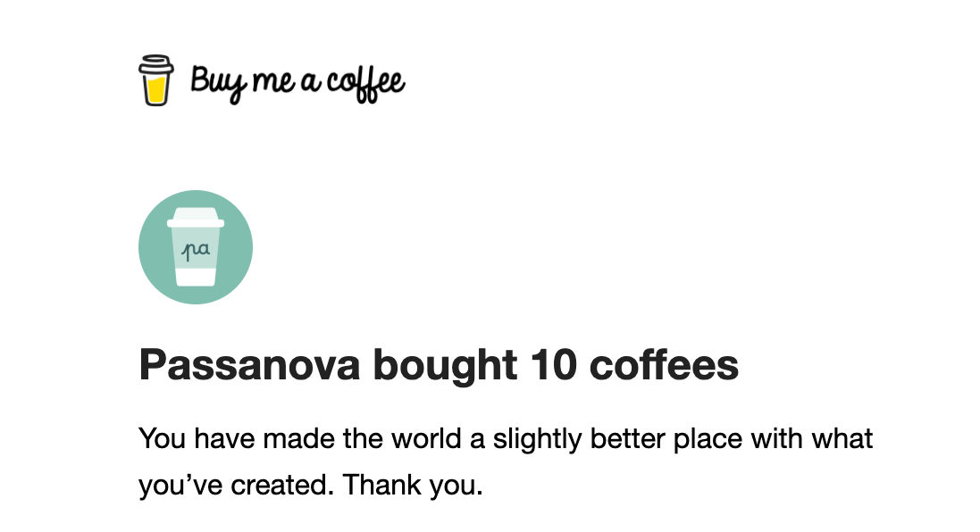Click the yellow coffee cup logo
980x532 pixels.
(155, 80)
